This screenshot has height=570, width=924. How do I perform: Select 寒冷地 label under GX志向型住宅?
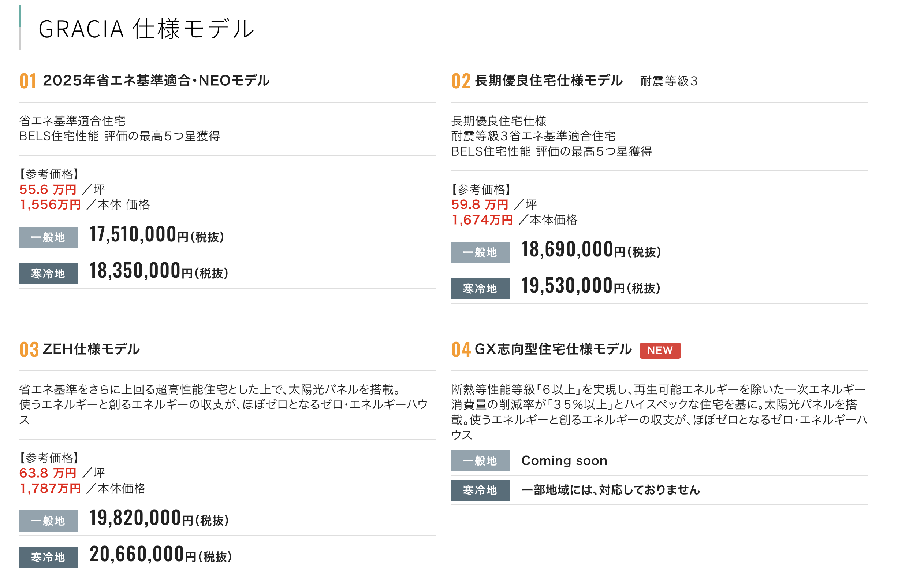coord(480,490)
